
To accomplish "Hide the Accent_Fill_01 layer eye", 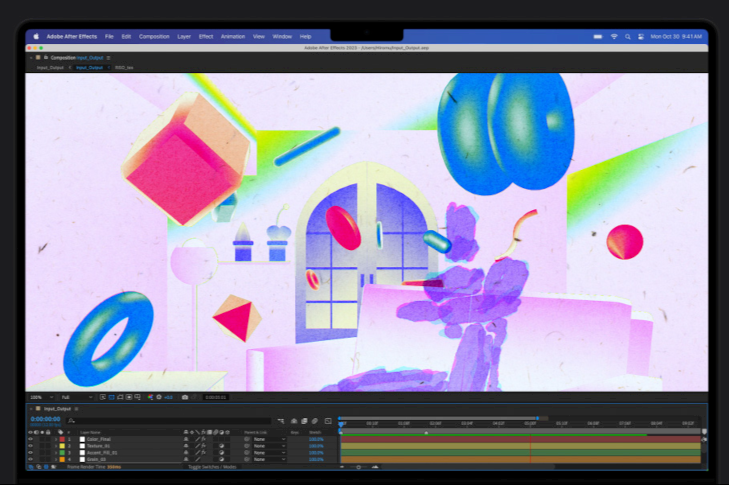I will [x=31, y=452].
